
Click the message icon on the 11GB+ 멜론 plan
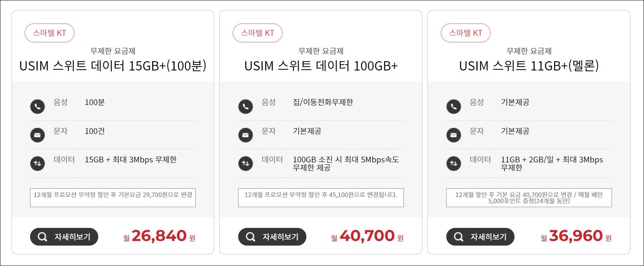454,135
